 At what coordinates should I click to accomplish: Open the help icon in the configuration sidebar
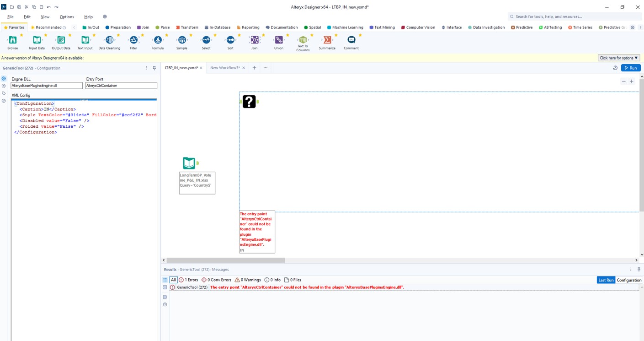click(4, 100)
